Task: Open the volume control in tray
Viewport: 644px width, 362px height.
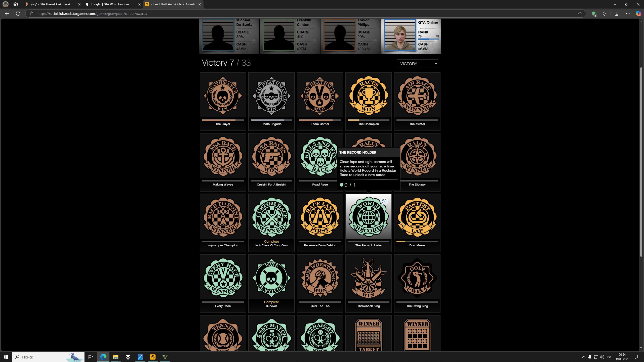Action: [x=602, y=357]
